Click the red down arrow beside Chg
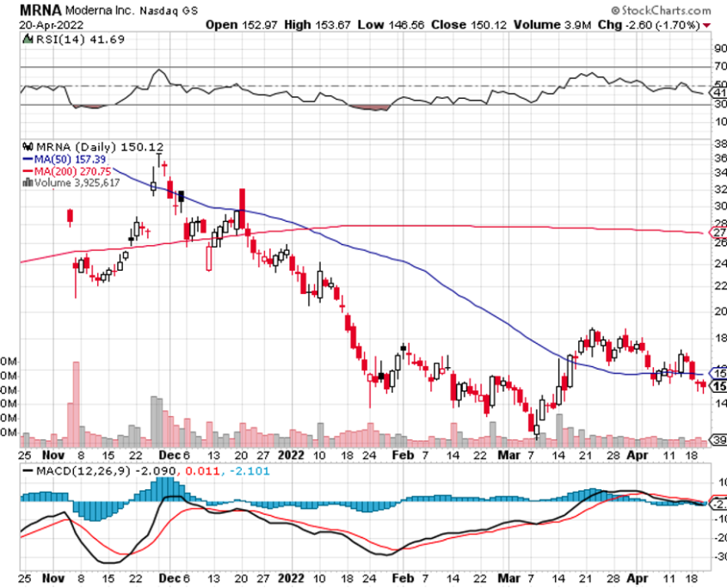This screenshot has height=588, width=727. [707, 25]
